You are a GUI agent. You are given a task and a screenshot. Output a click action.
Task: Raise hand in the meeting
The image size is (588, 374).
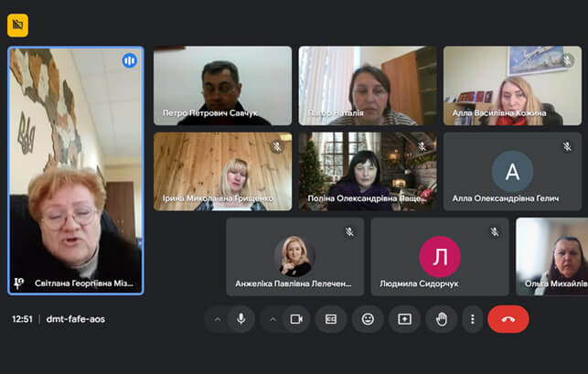441,319
